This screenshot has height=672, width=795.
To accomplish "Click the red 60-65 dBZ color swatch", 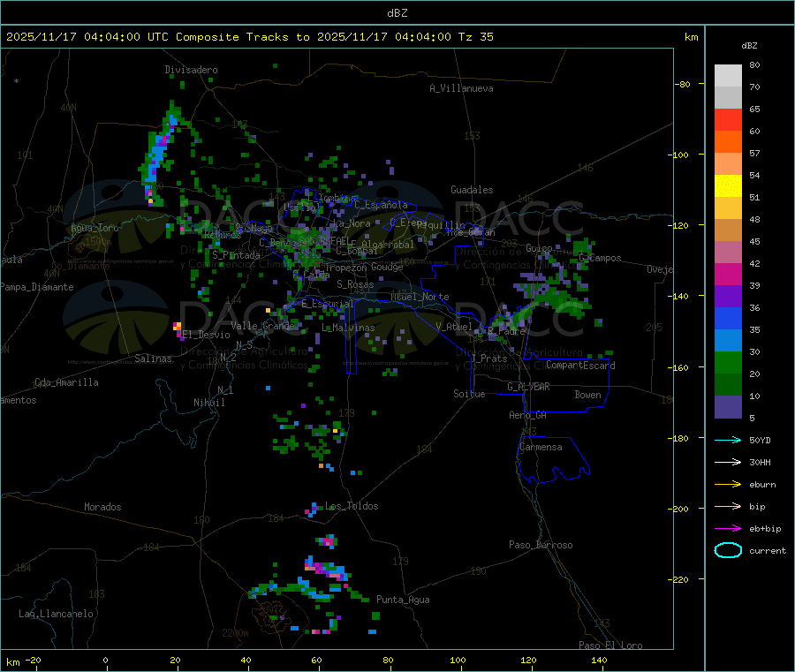I will point(728,119).
